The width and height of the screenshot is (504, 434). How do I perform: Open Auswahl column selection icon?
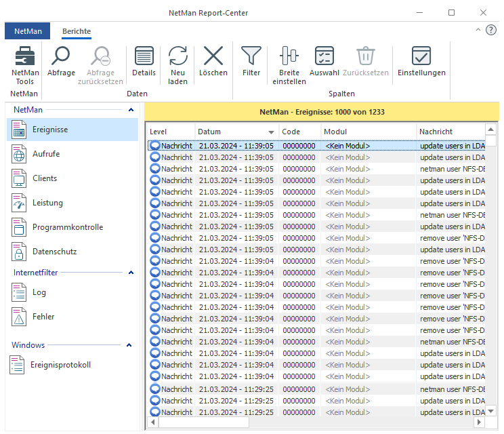(x=324, y=57)
